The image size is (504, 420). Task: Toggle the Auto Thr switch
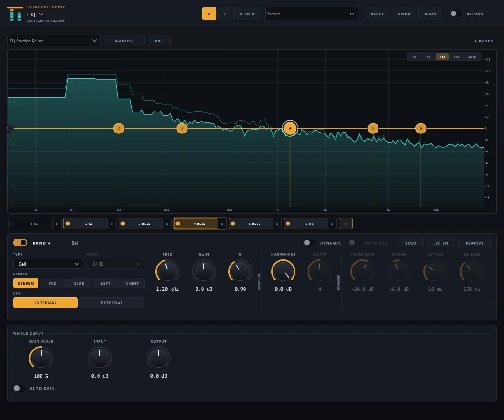click(355, 243)
